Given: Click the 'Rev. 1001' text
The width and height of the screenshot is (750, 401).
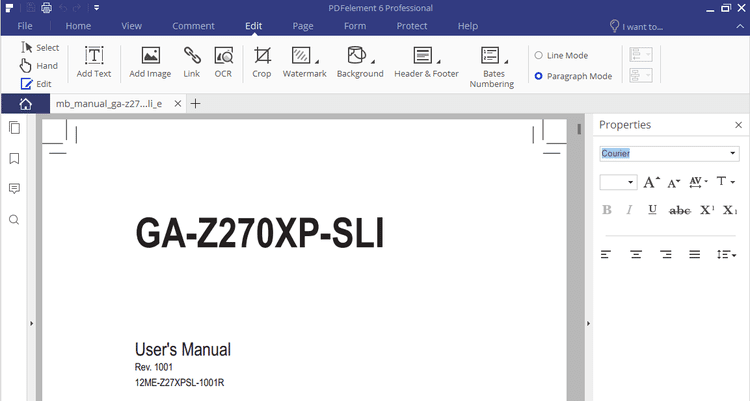Looking at the screenshot, I should tap(154, 367).
